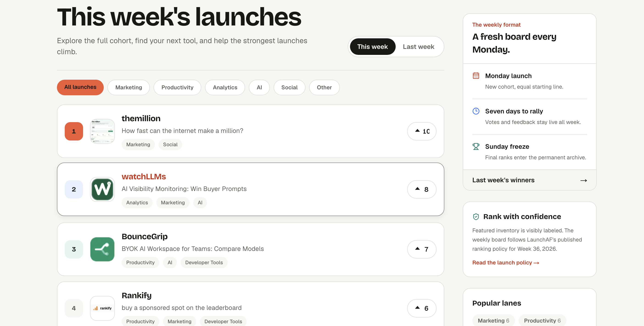Click rank badge 4 for Rankify
The height and width of the screenshot is (326, 644).
coord(74,308)
